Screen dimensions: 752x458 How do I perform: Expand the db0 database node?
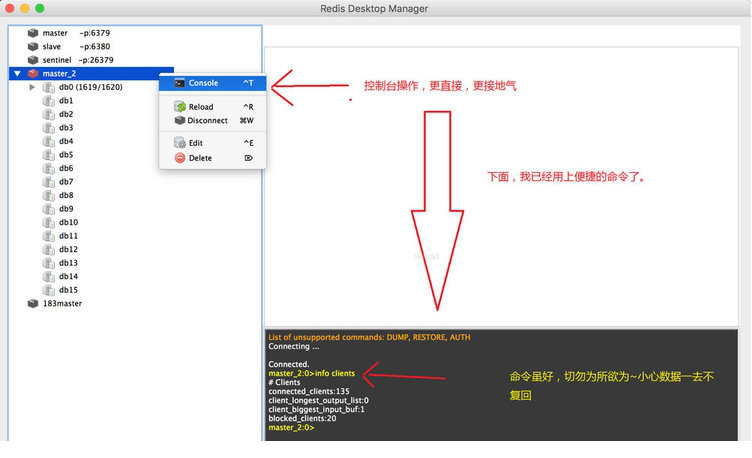(x=32, y=87)
